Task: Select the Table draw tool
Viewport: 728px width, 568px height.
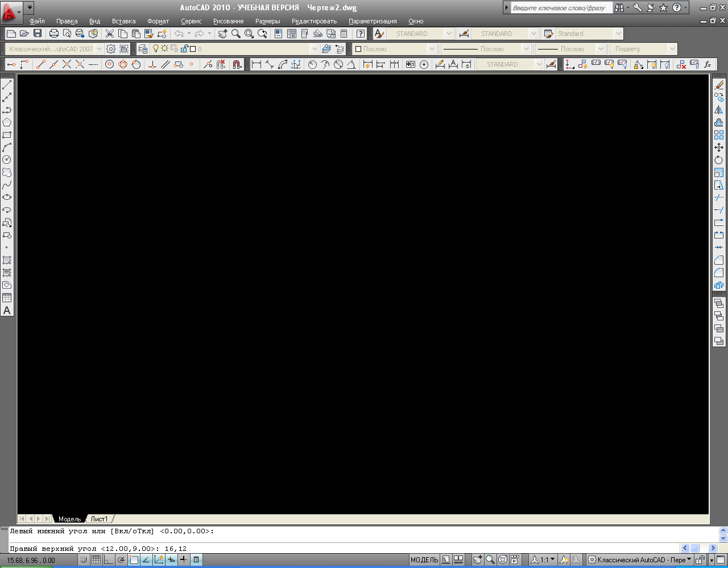Action: 7,298
